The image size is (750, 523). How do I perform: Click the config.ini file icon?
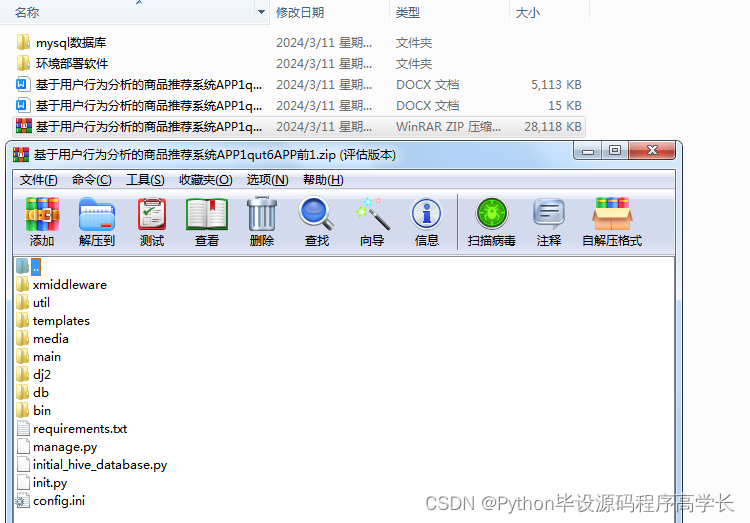click(22, 501)
